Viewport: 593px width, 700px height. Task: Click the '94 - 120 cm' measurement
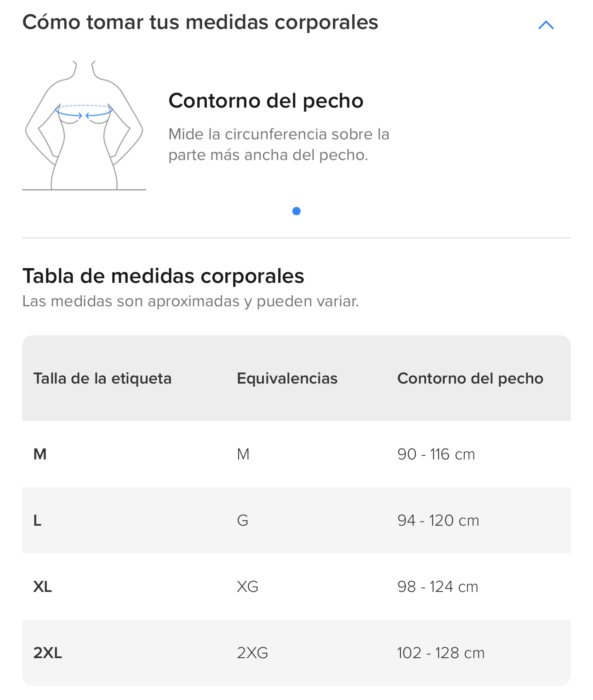coord(438,521)
